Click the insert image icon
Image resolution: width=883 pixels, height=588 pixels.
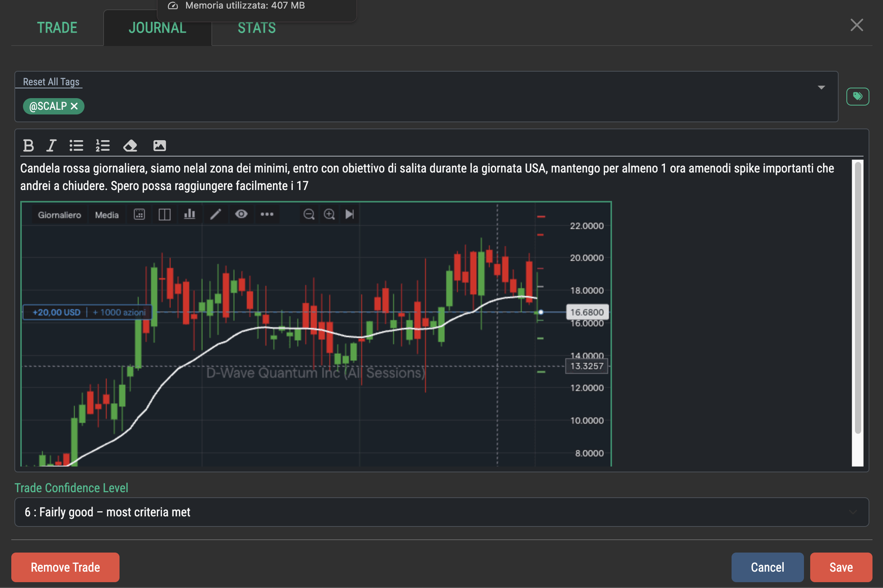pyautogui.click(x=160, y=146)
